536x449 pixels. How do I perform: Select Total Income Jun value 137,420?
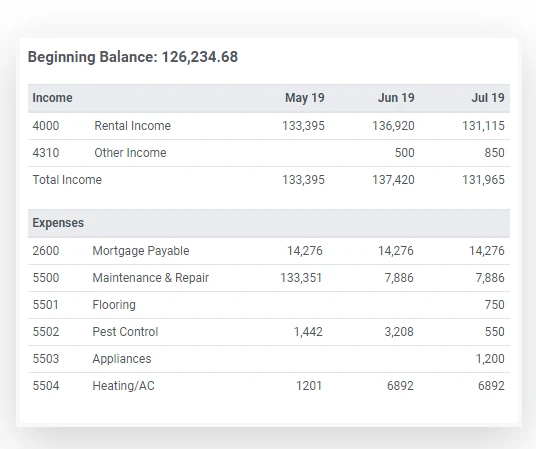[x=393, y=180]
